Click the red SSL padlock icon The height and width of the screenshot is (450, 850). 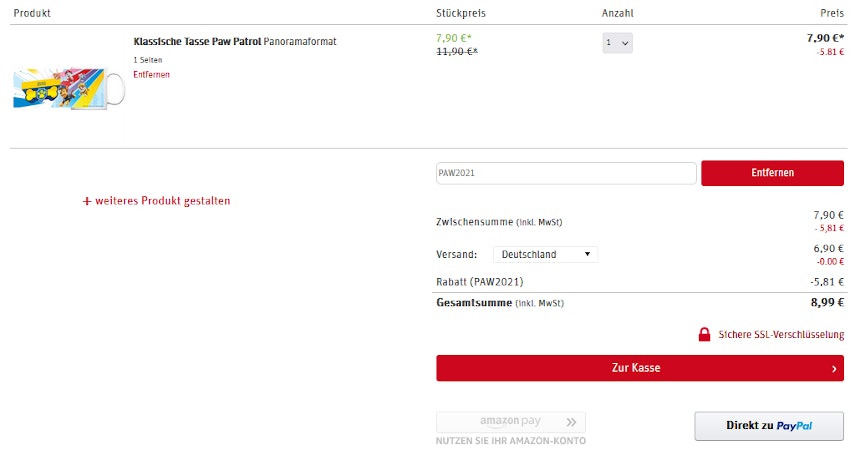[704, 335]
